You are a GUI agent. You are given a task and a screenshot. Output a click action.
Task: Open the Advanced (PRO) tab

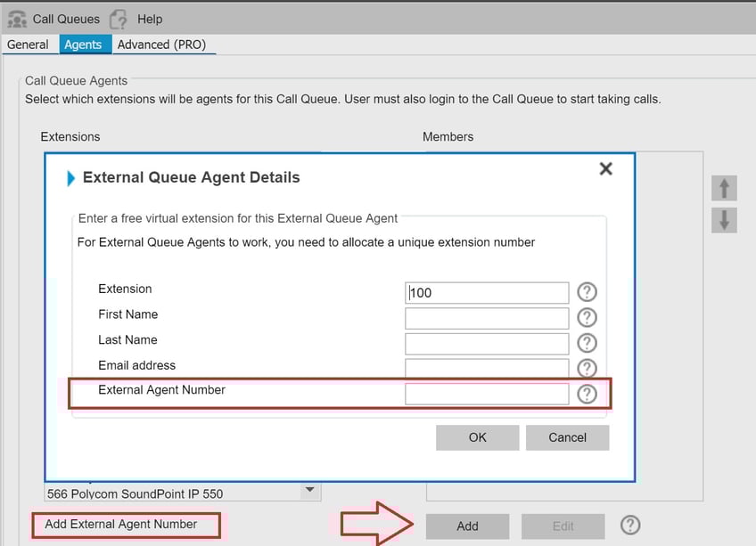[161, 45]
